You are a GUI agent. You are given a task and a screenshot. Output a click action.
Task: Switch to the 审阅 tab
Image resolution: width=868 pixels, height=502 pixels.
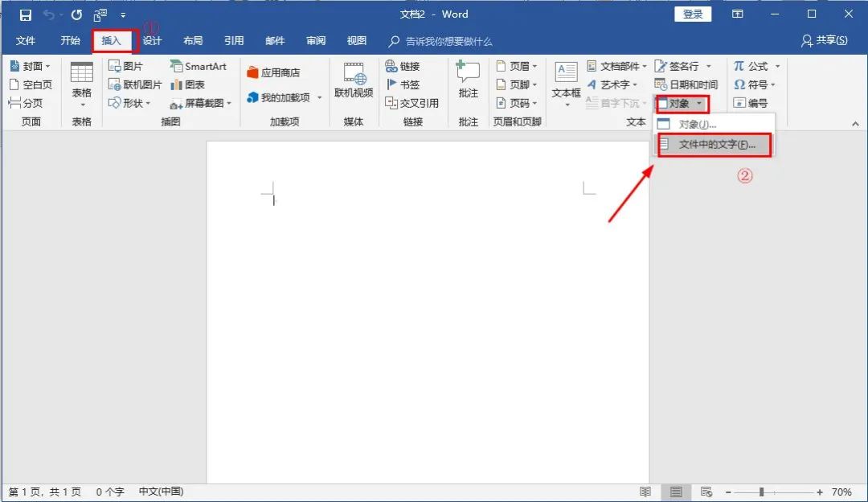(x=316, y=41)
